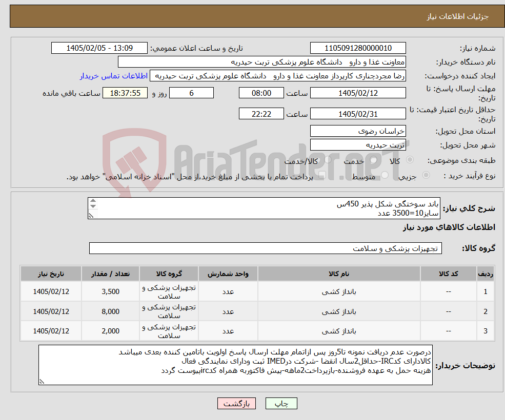
Task: Click بانداژ کشی product name in row 1
Action: coord(339,291)
